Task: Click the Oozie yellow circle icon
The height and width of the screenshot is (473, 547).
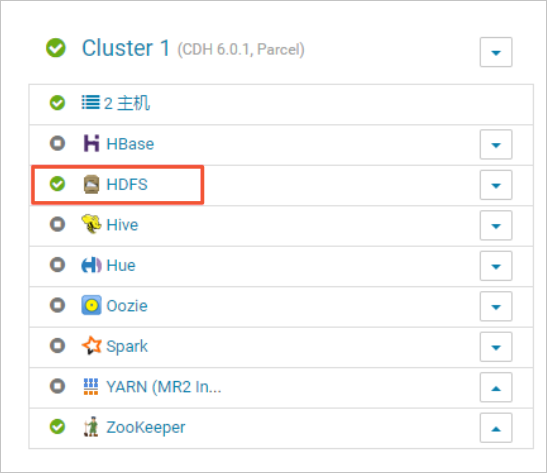Action: click(x=91, y=306)
